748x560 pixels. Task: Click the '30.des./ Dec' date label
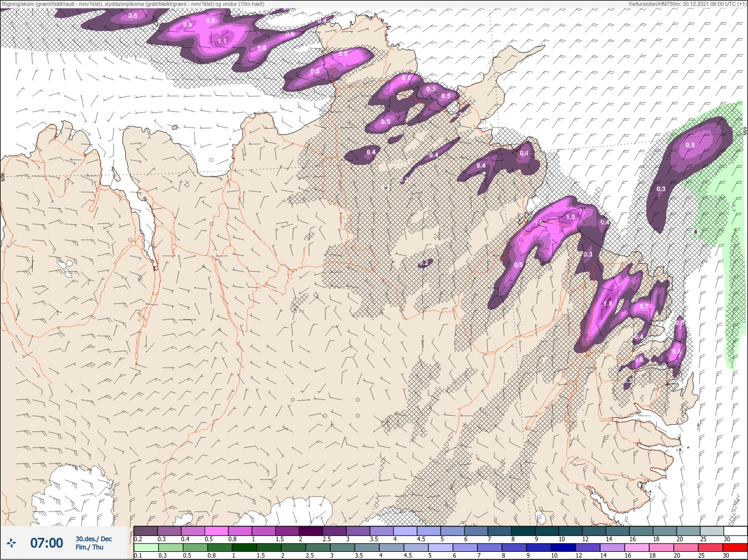tap(93, 539)
